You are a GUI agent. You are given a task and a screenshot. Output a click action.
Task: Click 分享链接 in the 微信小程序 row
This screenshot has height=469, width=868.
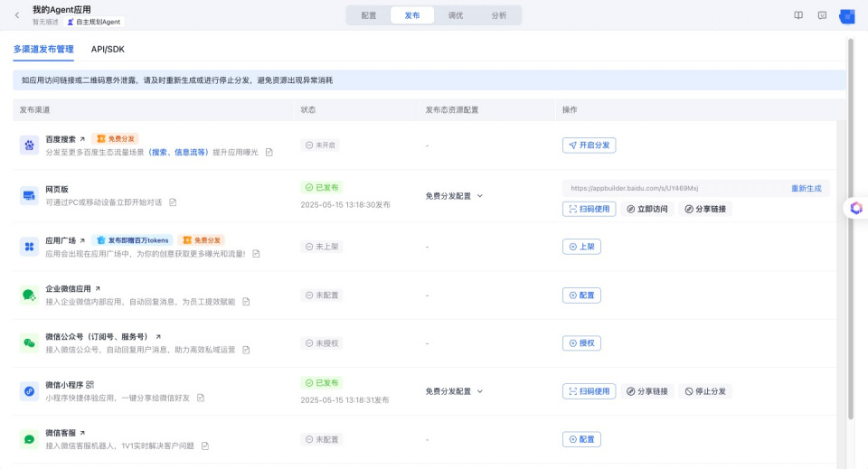[x=647, y=391]
